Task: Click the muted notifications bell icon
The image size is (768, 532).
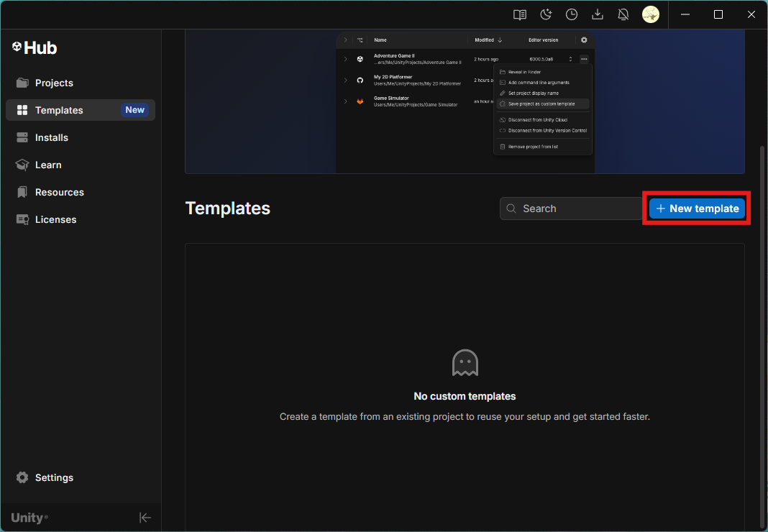Action: coord(623,14)
